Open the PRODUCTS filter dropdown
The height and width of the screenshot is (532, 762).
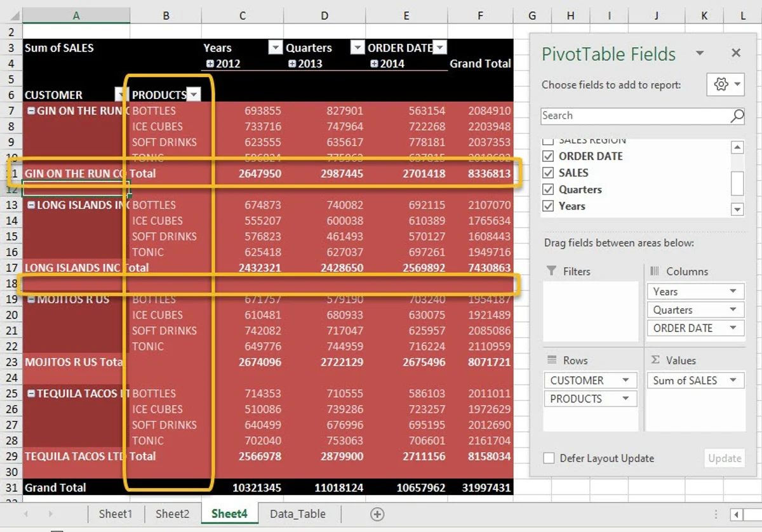194,95
